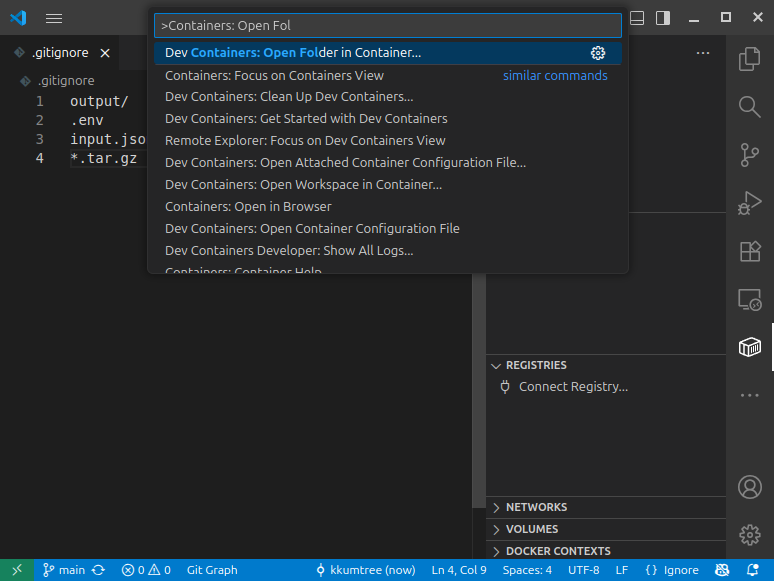
Task: Run Dev Containers: Open Container Configuration File
Action: click(387, 229)
